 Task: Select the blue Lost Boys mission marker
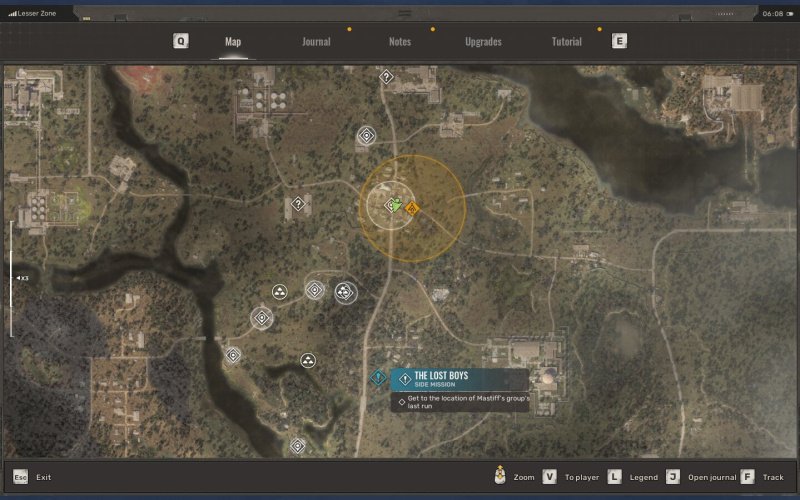pyautogui.click(x=378, y=378)
